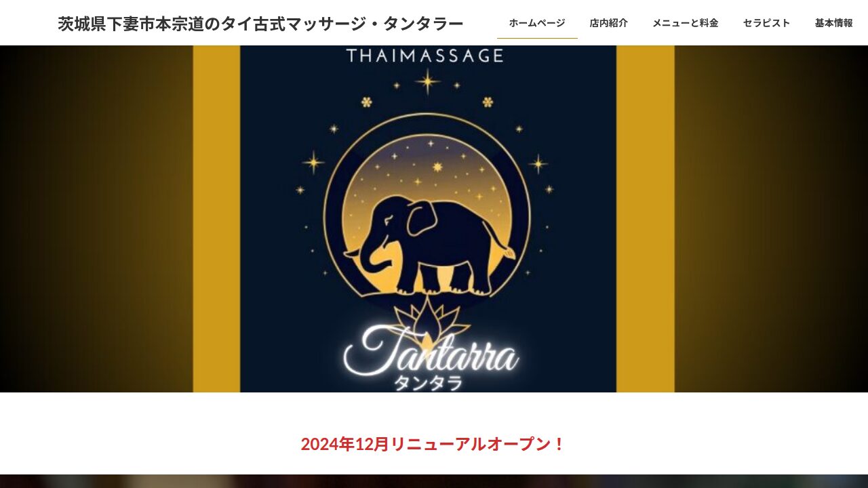Click the right gold stripe of the banner

tap(646, 219)
